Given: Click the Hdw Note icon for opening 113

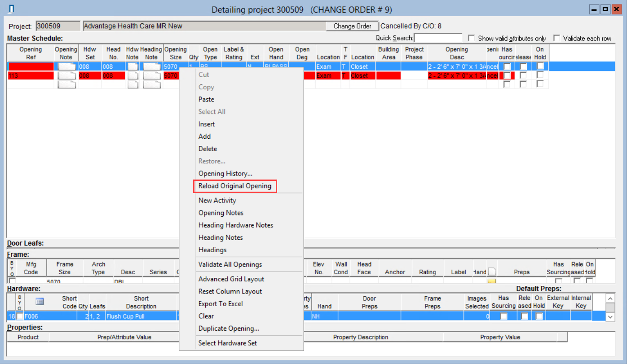Looking at the screenshot, I should pos(132,75).
